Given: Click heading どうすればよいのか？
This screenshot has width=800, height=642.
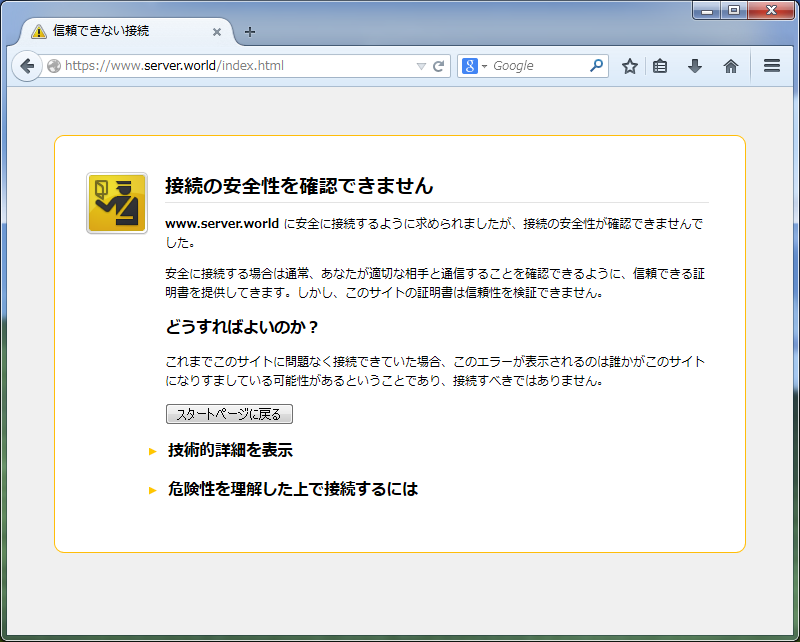Looking at the screenshot, I should 242,327.
